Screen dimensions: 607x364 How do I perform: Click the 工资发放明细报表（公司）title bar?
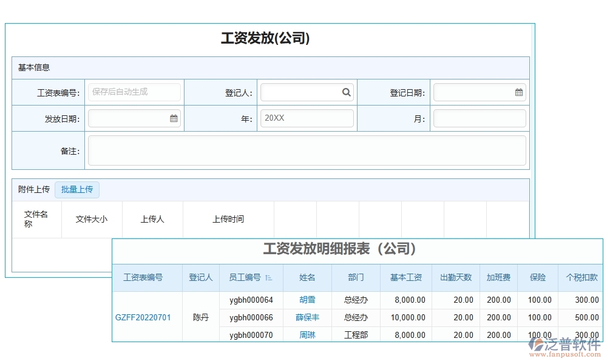(340, 249)
